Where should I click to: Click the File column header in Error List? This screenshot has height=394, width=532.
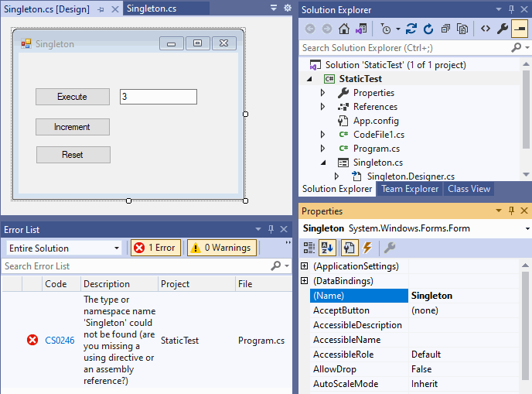263,284
